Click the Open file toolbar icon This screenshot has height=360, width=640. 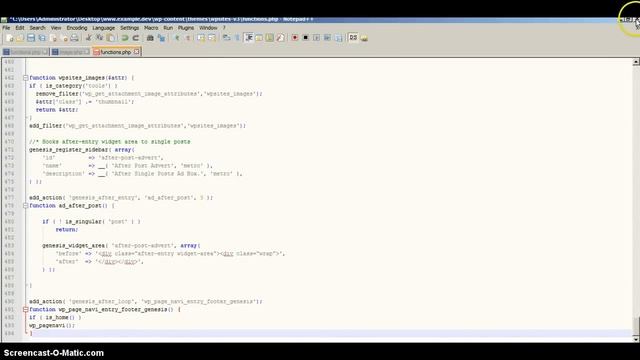tap(20, 38)
